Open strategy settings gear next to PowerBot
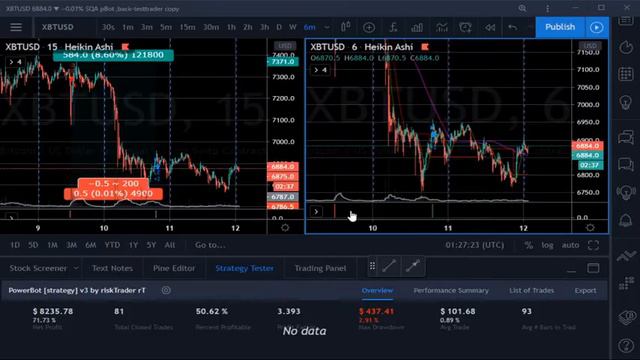This screenshot has height=360, width=640. [166, 290]
